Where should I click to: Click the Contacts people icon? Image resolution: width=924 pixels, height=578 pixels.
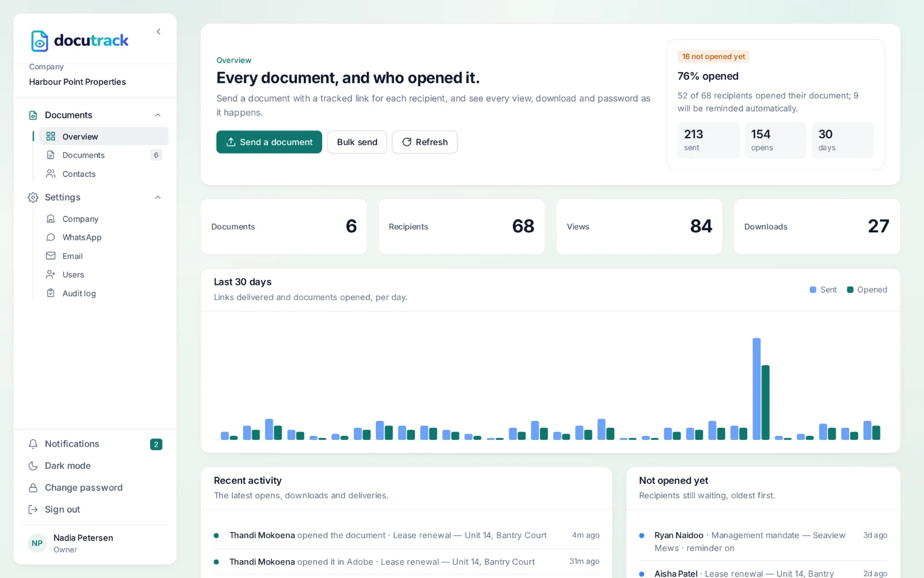tap(51, 173)
